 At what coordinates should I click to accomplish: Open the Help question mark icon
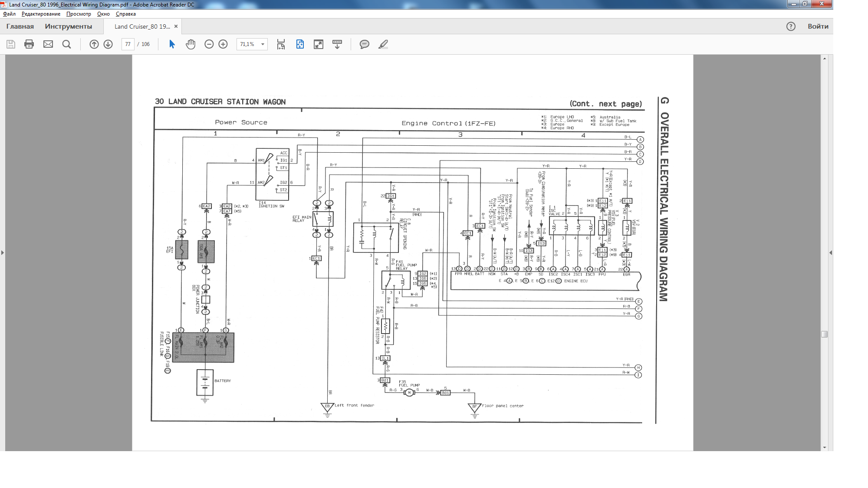[x=791, y=26]
